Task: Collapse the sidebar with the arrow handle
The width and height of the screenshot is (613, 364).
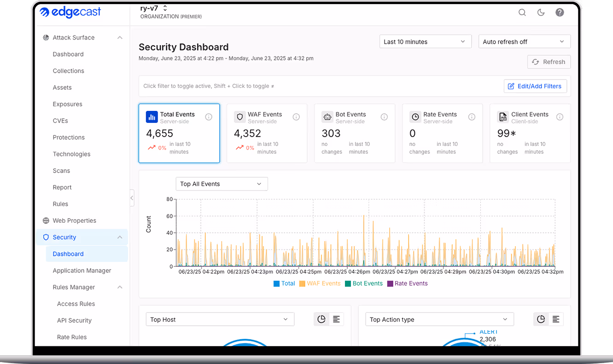Action: 132,198
